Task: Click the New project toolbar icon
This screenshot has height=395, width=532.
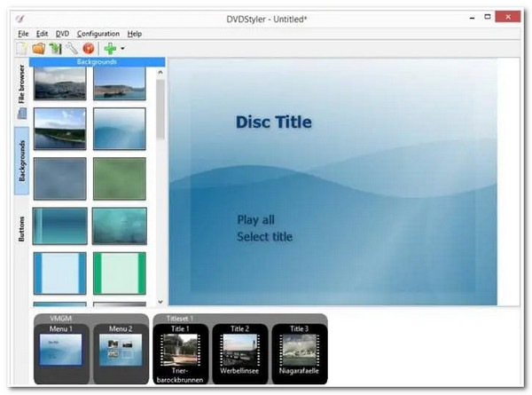Action: pyautogui.click(x=22, y=49)
